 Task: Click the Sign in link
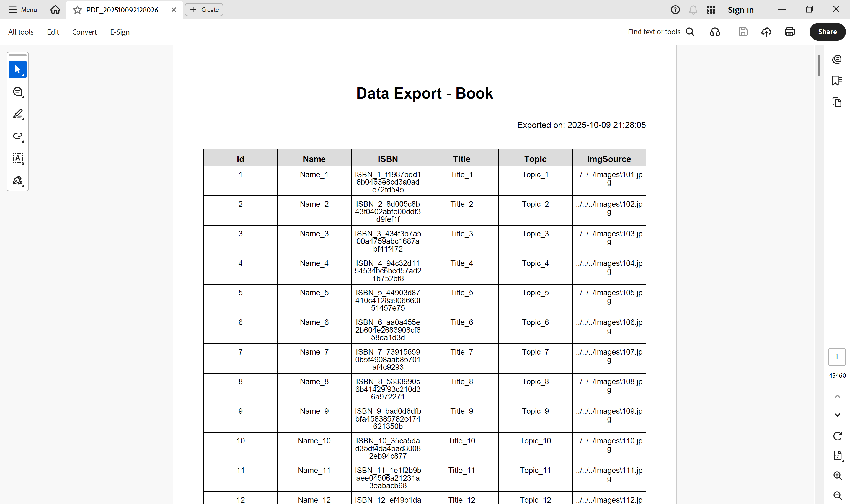pyautogui.click(x=741, y=10)
